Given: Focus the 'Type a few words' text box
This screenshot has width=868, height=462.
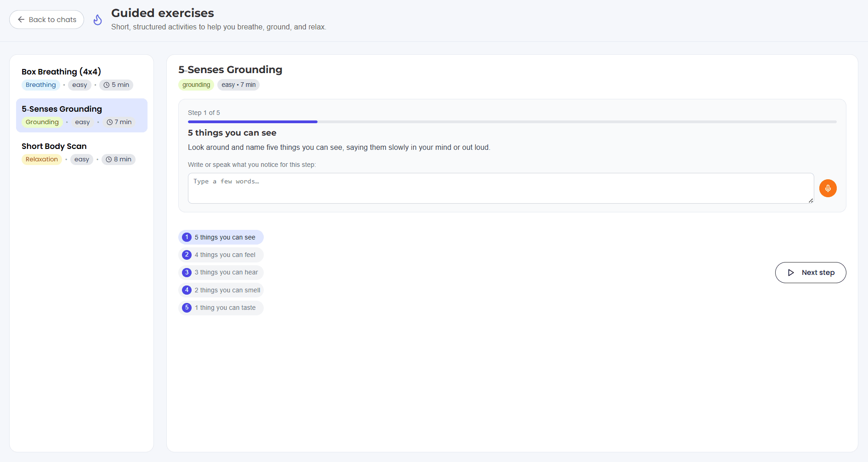Looking at the screenshot, I should click(500, 188).
